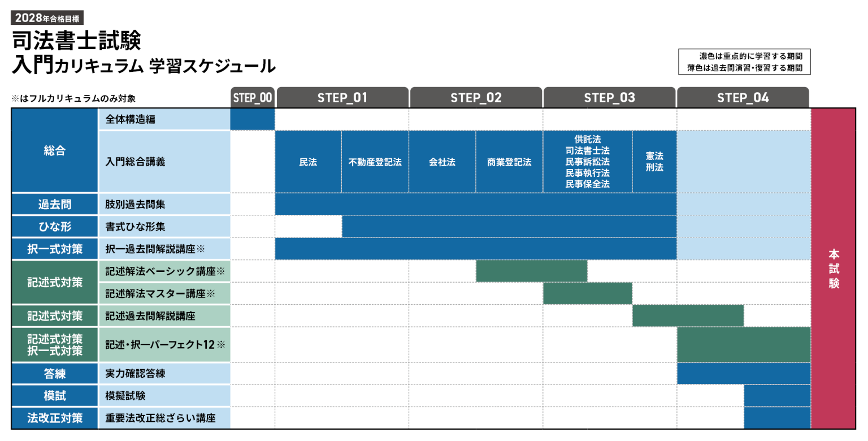The image size is (868, 441).
Task: Click the 憲法 刑法 subject block
Action: click(x=654, y=162)
